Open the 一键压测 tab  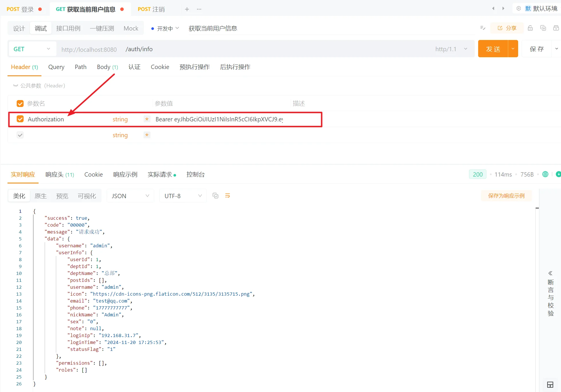(x=102, y=28)
